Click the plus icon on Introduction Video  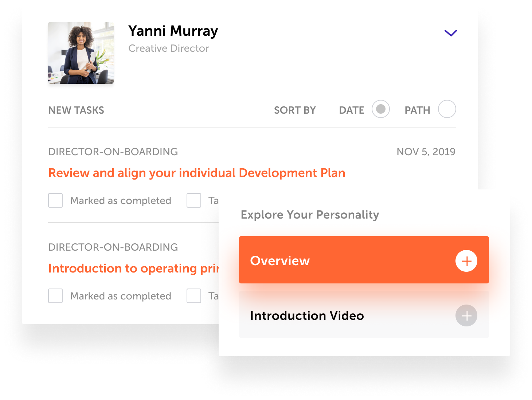pos(466,315)
